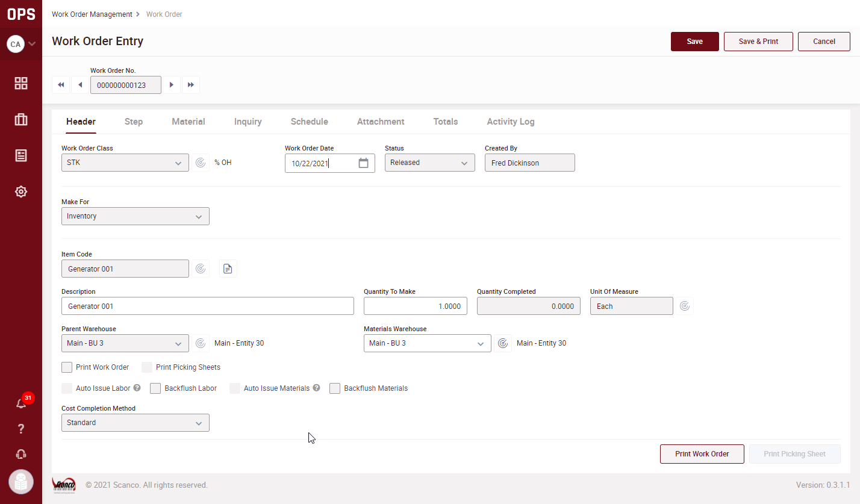This screenshot has height=504, width=860.
Task: Open notifications bell with 31 badge
Action: [21, 403]
